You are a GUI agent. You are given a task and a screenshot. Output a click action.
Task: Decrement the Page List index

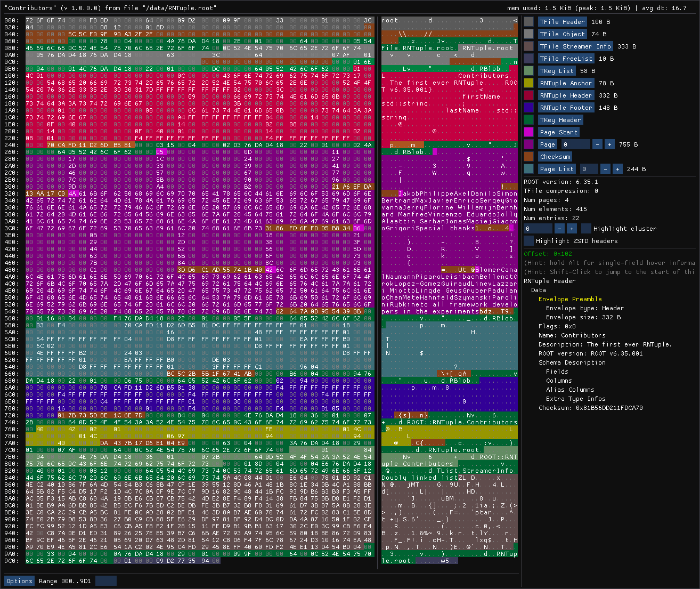(x=605, y=169)
